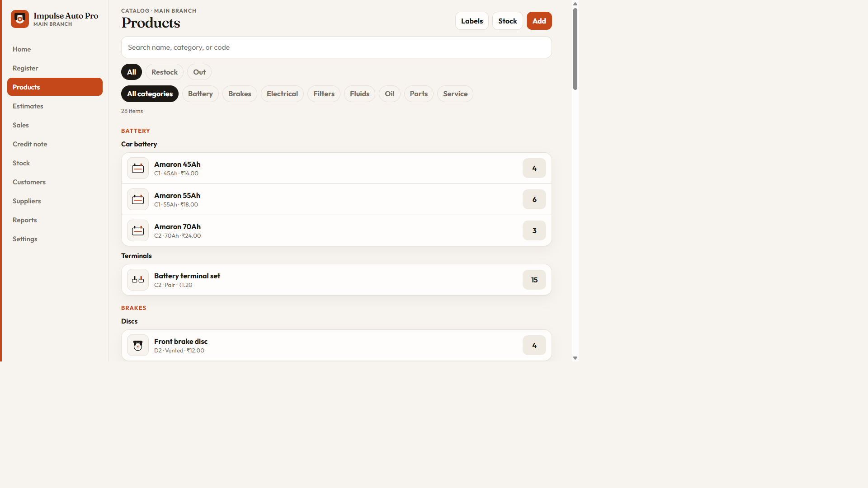Filter by the Parts category
The image size is (868, 488).
419,94
